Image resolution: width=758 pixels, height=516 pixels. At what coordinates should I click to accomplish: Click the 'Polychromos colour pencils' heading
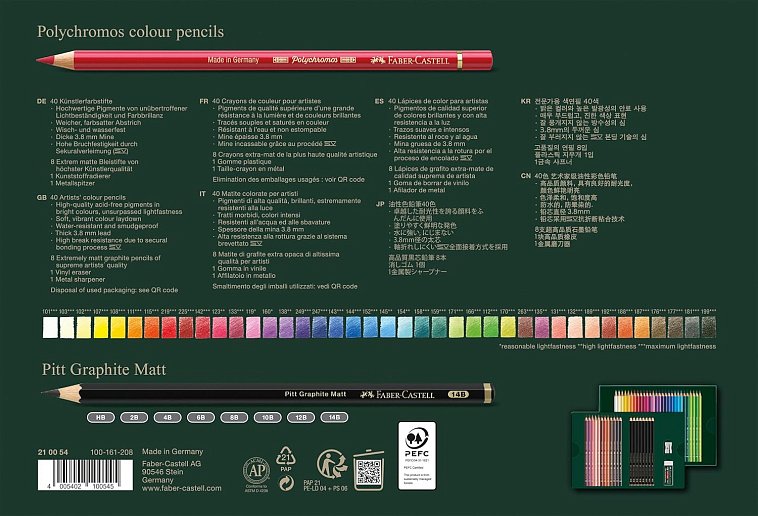point(131,32)
